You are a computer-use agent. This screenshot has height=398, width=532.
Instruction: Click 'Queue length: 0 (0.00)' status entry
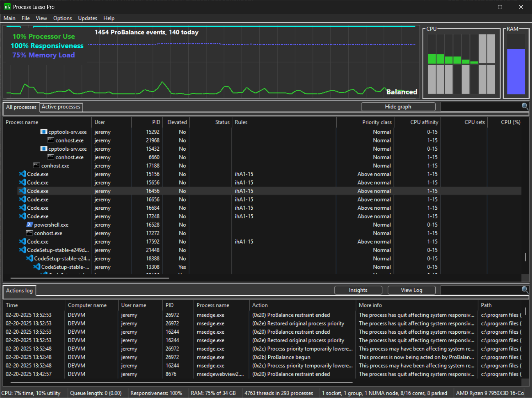click(96, 393)
